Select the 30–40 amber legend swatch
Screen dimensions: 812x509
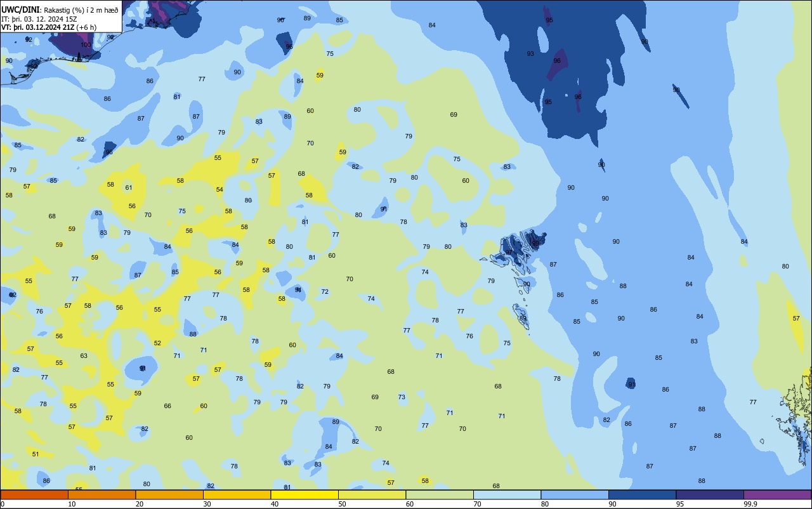(237, 494)
